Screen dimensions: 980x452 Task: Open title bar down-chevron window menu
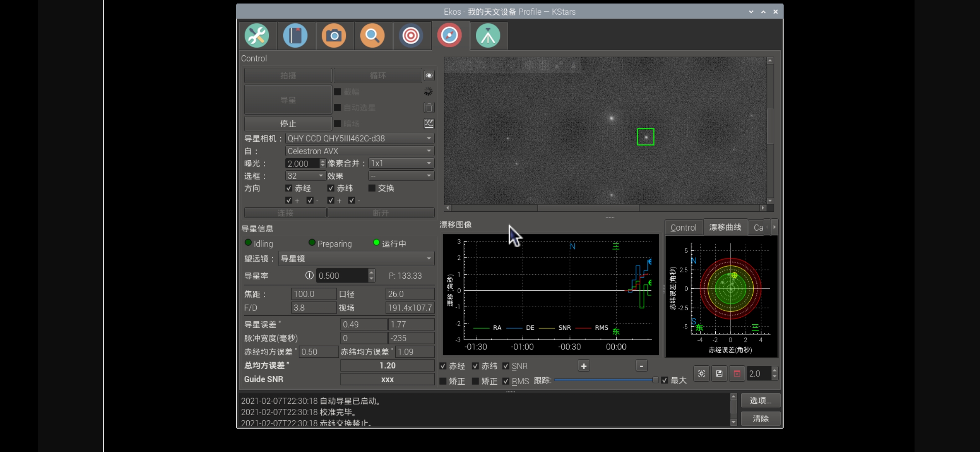point(751,12)
